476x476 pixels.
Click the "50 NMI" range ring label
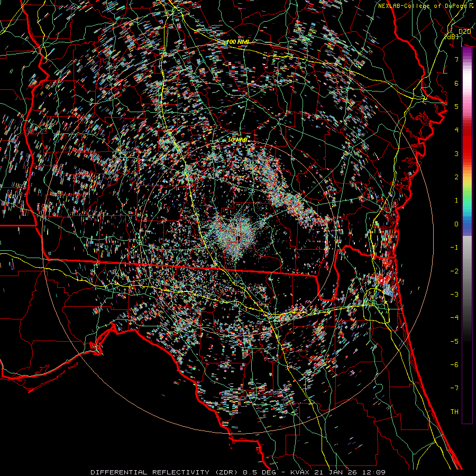(x=237, y=140)
